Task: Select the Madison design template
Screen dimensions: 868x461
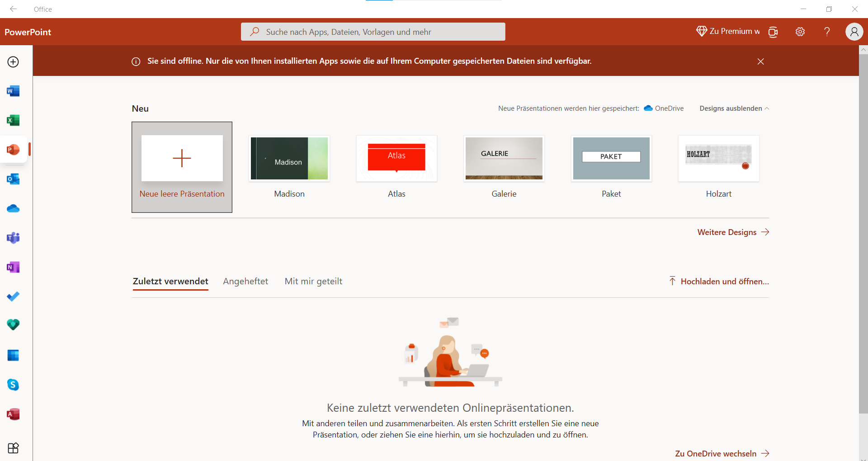Action: point(289,167)
